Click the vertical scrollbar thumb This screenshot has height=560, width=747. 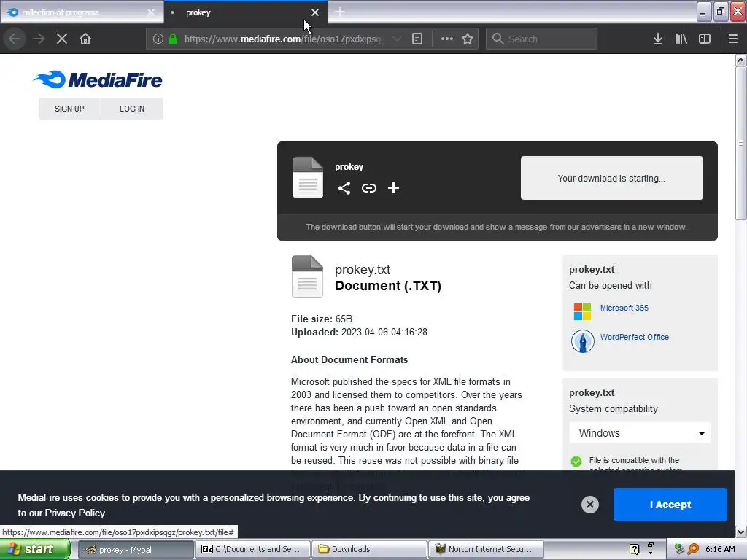741,143
